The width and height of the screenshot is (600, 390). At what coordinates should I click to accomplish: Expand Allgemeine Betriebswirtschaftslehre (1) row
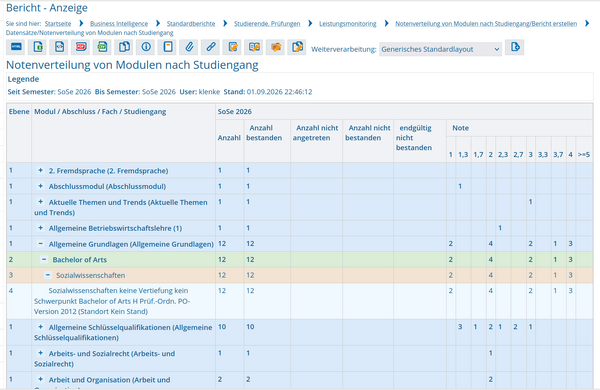coord(41,228)
